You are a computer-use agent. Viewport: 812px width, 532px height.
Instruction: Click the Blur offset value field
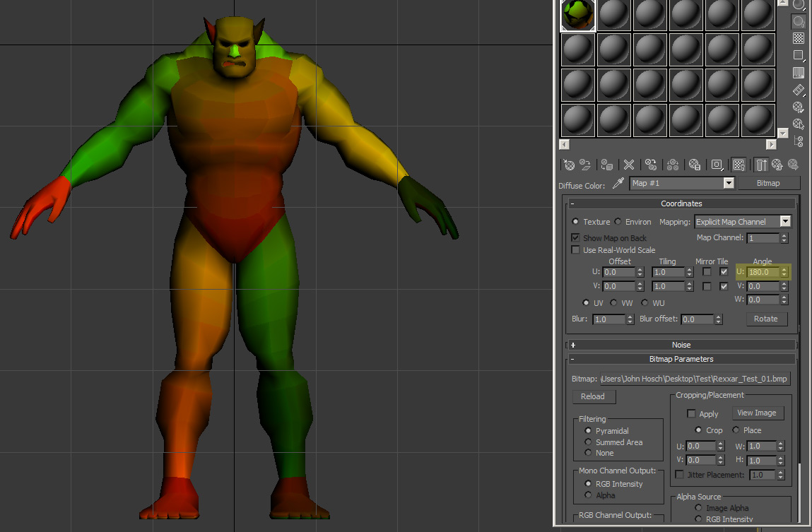tap(698, 319)
